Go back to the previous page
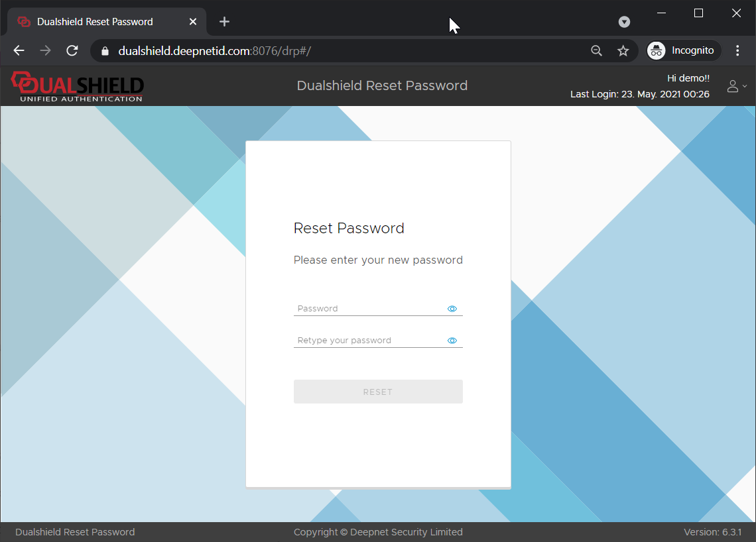This screenshot has width=756, height=542. [x=19, y=50]
